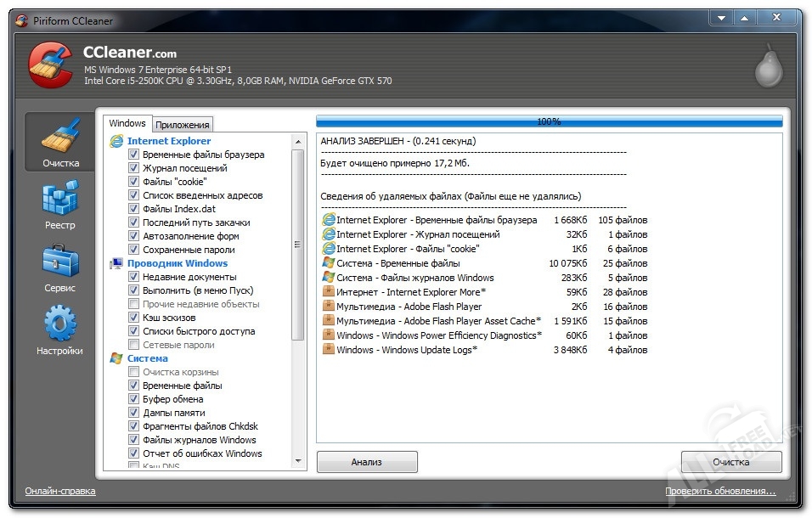Enable the Очистка корзины checkbox
Image resolution: width=812 pixels, height=518 pixels.
tap(133, 372)
